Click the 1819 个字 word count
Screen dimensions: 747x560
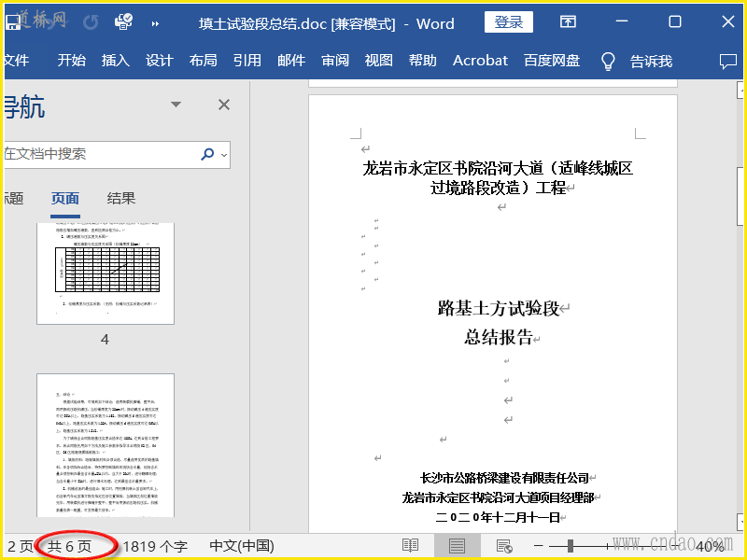(x=155, y=546)
